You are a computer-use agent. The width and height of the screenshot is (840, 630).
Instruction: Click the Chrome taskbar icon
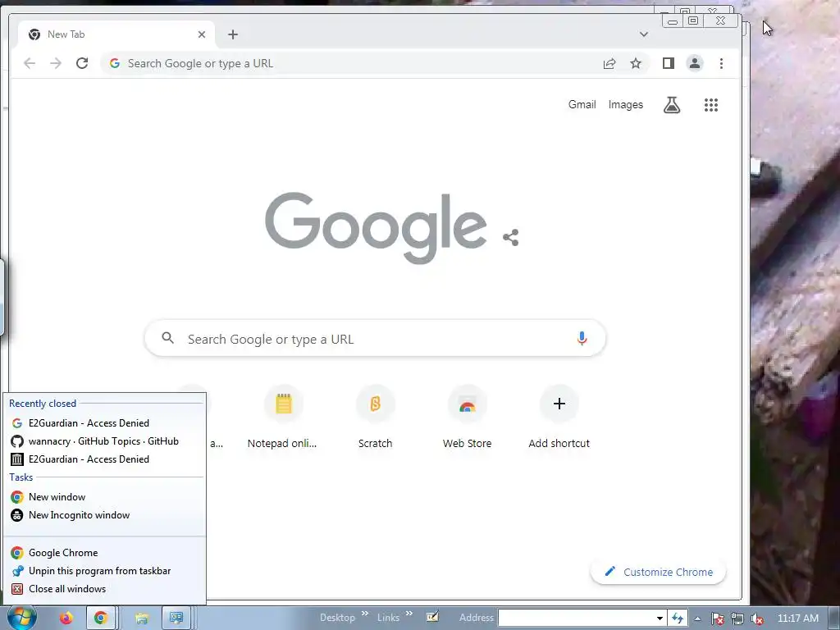(101, 619)
